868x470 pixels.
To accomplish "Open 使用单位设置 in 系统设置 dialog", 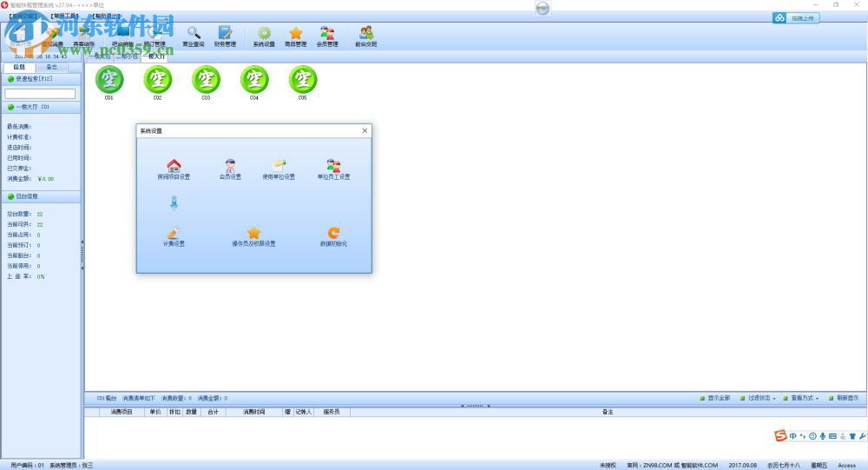I will point(279,169).
